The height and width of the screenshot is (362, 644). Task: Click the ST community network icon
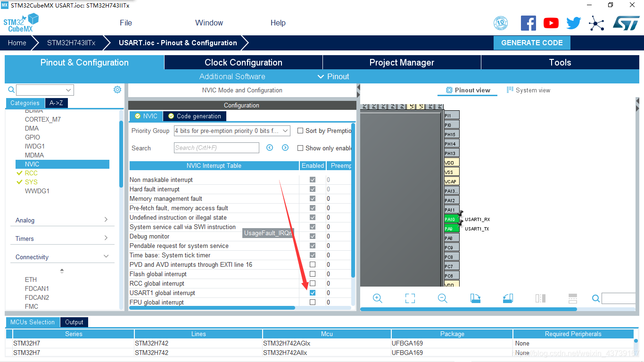[596, 23]
